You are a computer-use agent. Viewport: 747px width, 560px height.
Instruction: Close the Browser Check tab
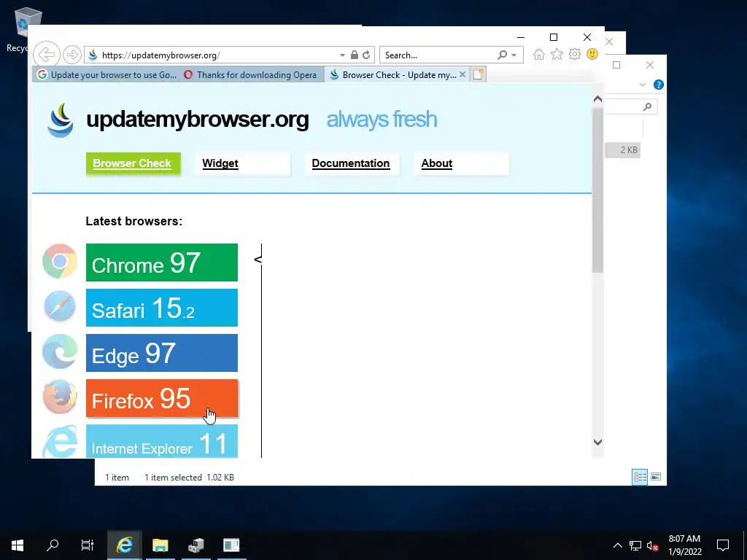(462, 74)
